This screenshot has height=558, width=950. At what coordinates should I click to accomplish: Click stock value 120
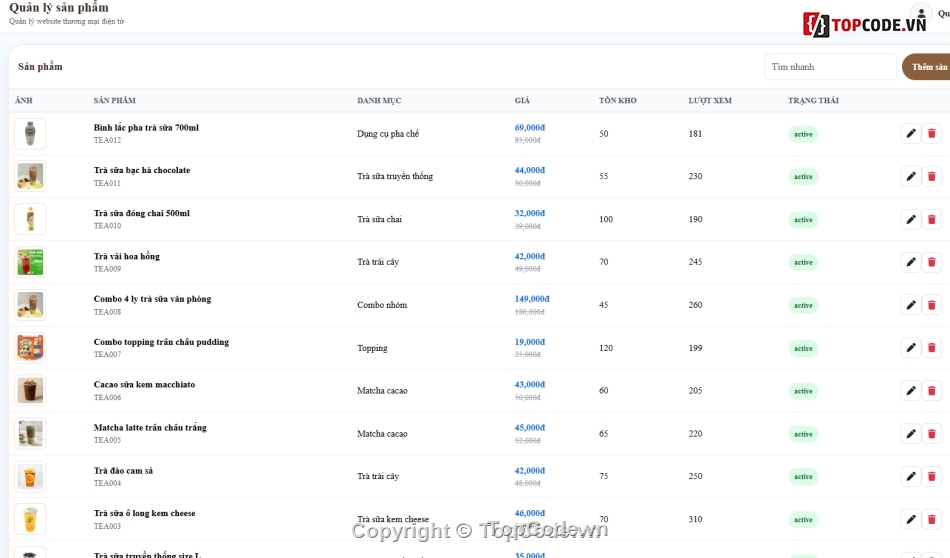coord(606,348)
